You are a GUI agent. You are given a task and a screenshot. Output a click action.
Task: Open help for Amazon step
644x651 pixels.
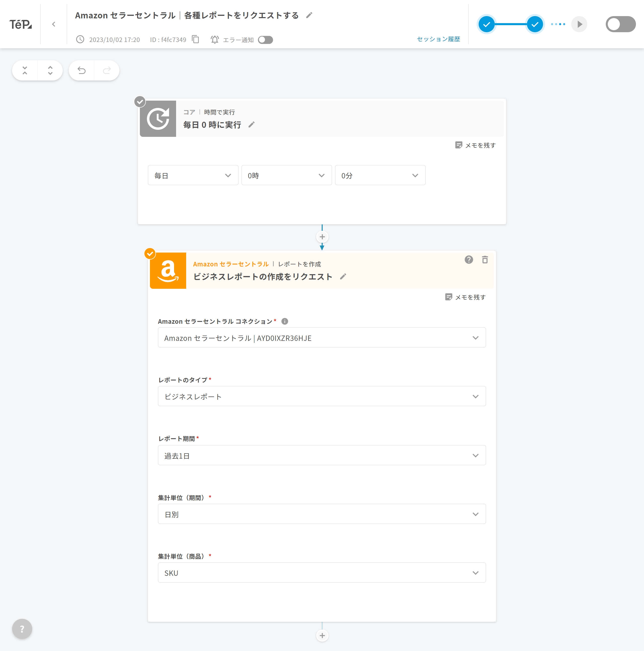468,259
